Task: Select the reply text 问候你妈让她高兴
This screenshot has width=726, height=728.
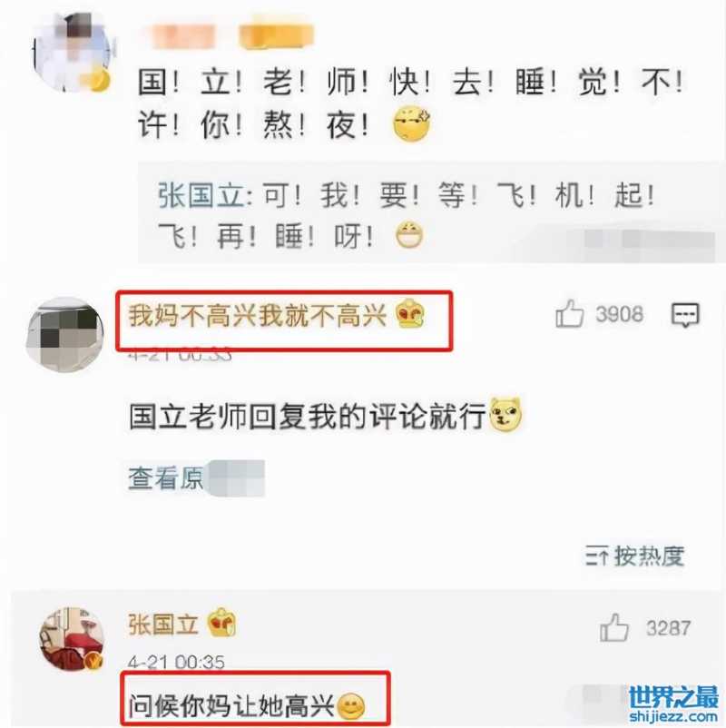Action: [x=231, y=705]
